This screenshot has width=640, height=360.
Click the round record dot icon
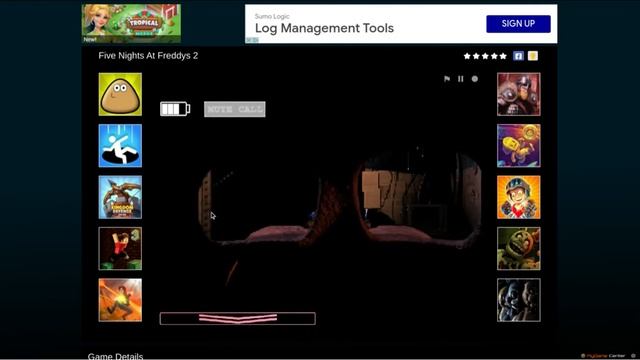475,79
